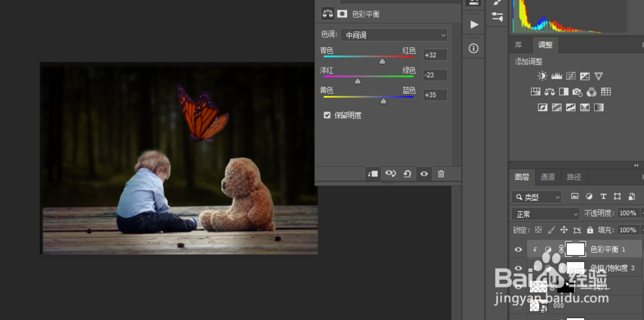Lock all layer attributes
This screenshot has height=320, width=644.
[590, 230]
